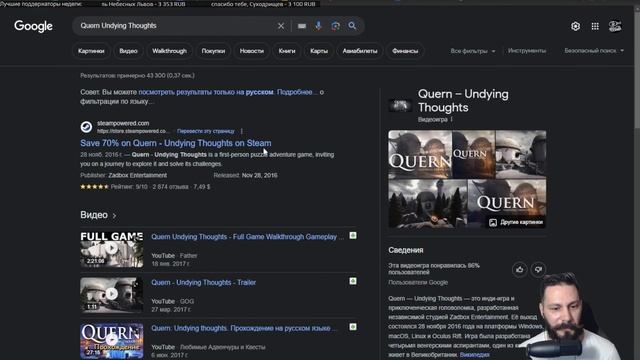This screenshot has width=640, height=360.
Task: Click the magnifying glass search button
Action: pyautogui.click(x=352, y=26)
